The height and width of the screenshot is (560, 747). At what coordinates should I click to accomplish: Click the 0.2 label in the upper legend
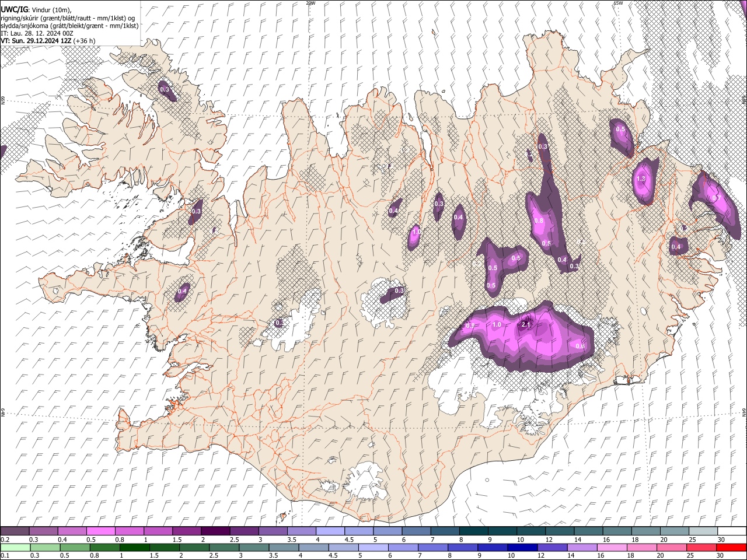coord(4,540)
